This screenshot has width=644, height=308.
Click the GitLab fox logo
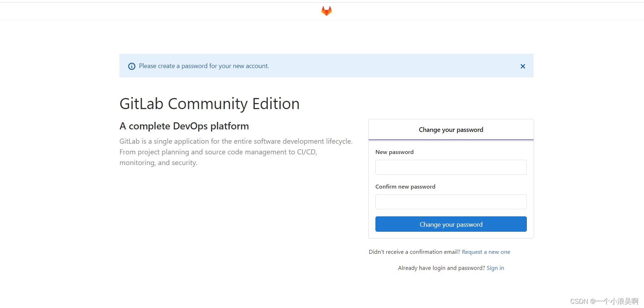pos(327,11)
